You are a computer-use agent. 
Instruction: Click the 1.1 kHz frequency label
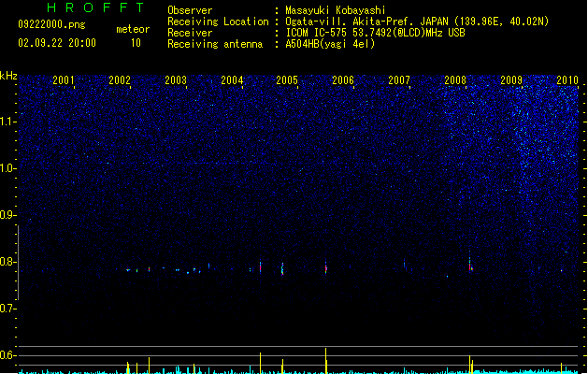pos(8,122)
